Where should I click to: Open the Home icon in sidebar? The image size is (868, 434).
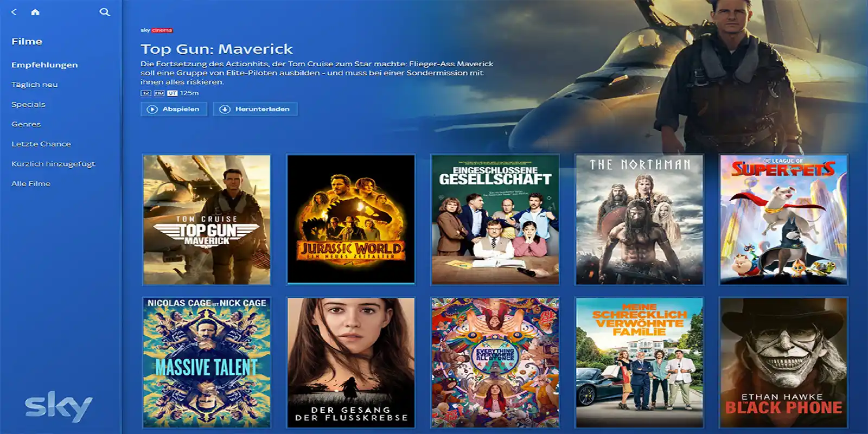coord(35,12)
